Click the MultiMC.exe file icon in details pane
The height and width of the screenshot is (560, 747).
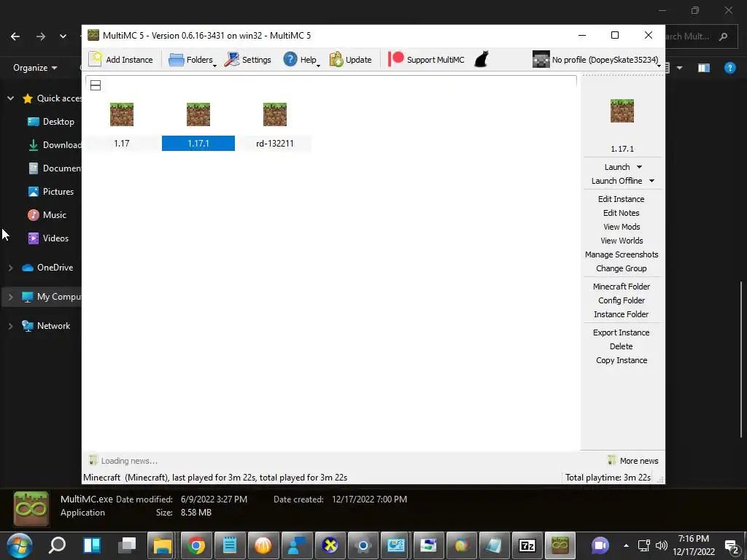pos(31,509)
